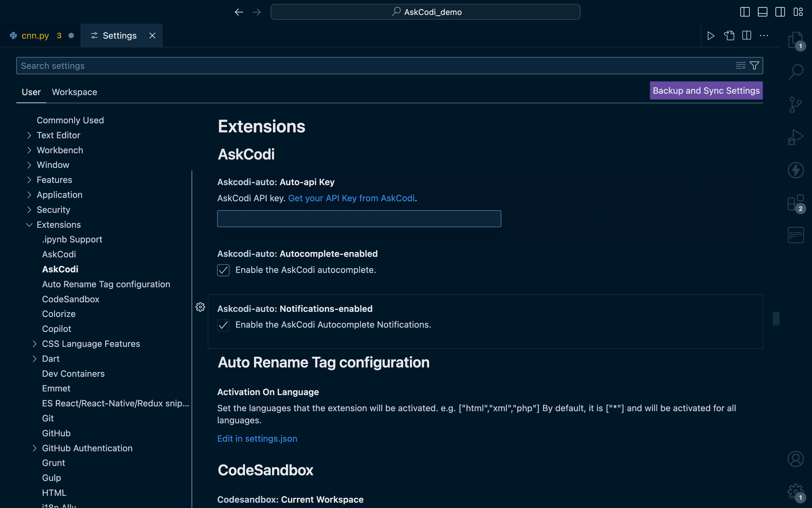
Task: Select Emmet in settings tree
Action: (56, 389)
